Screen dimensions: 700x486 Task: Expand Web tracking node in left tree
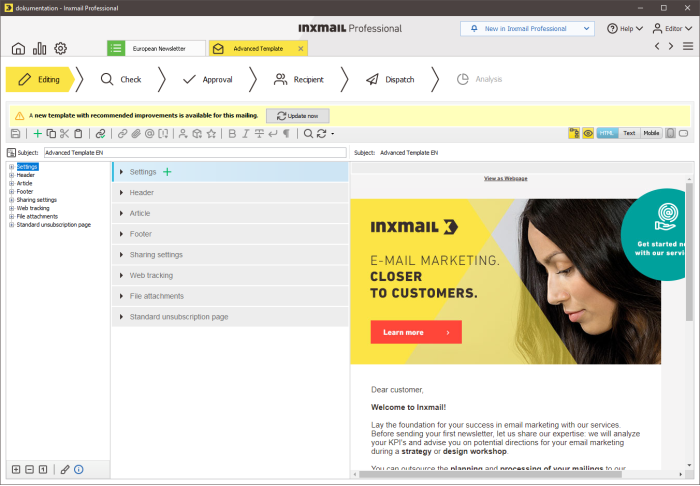tap(12, 208)
